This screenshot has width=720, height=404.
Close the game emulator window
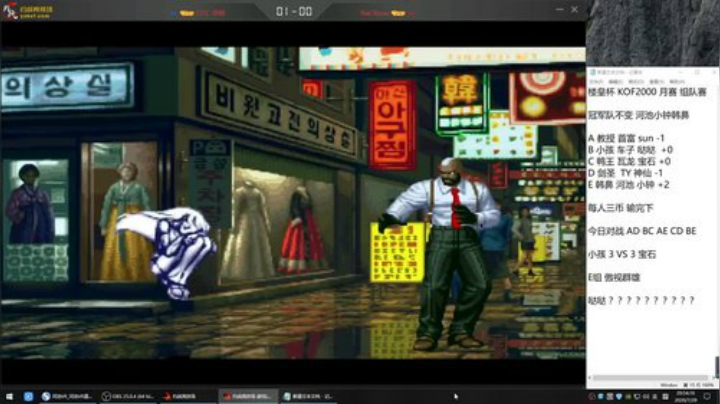click(574, 9)
